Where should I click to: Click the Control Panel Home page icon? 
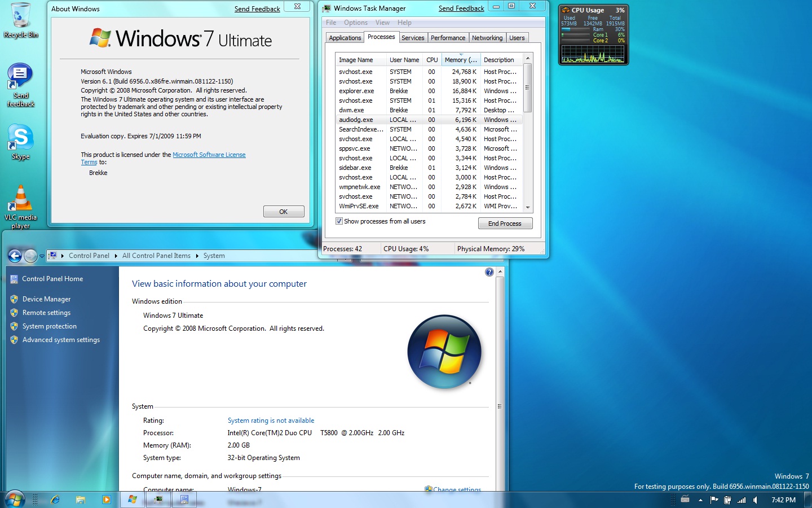point(14,279)
